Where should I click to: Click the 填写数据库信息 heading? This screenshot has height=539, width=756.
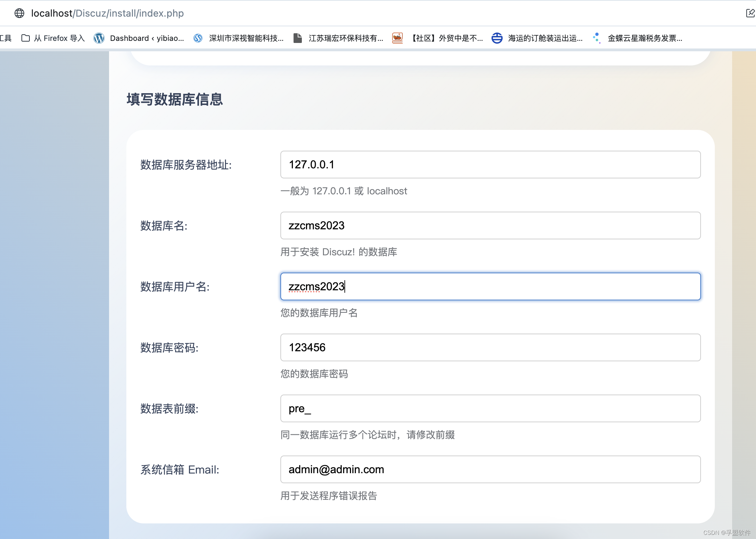(x=174, y=99)
